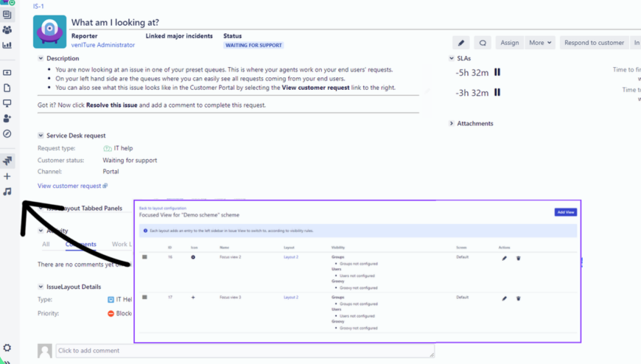This screenshot has height=364, width=641.
Task: Click the comment bubble button in toolbar
Action: coord(483,43)
